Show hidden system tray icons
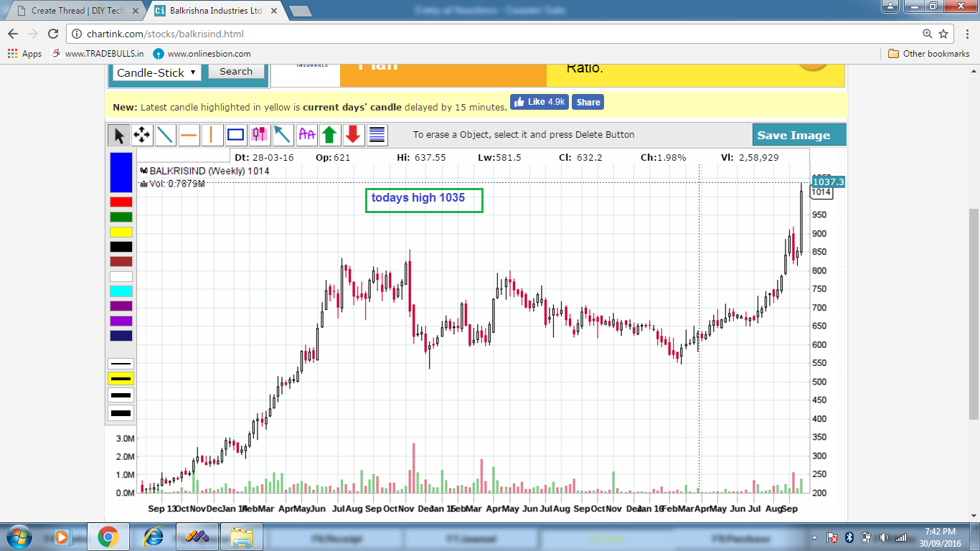Viewport: 980px width, 551px height. tap(815, 537)
